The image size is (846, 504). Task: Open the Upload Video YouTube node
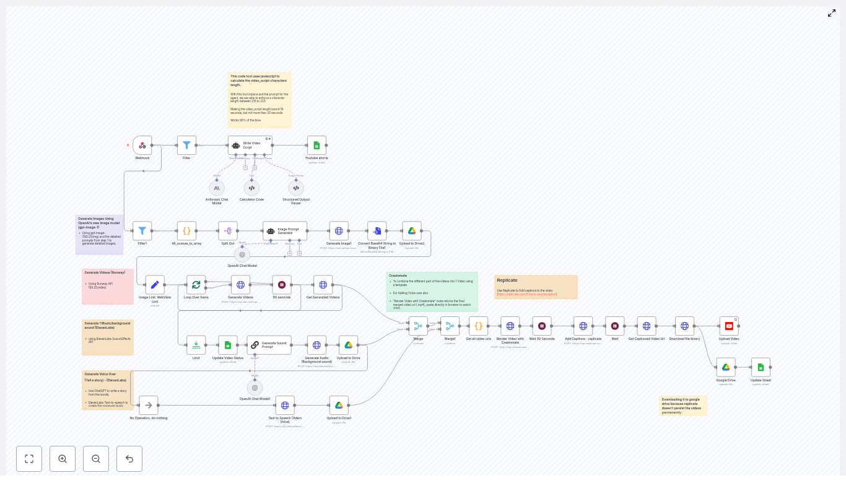729,326
